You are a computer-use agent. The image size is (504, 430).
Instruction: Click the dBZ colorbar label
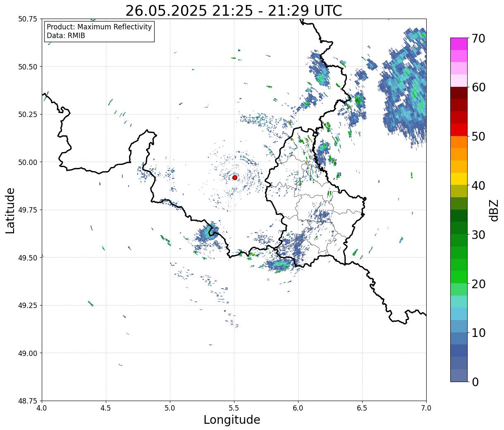[x=494, y=210]
